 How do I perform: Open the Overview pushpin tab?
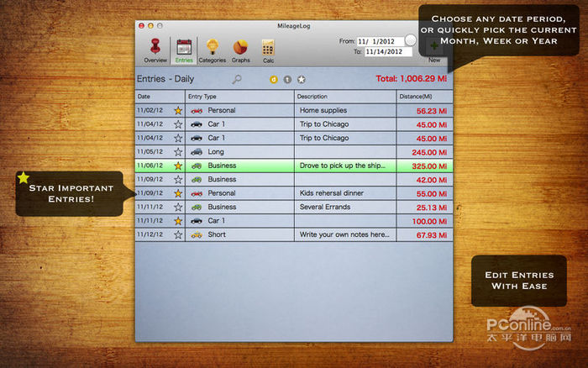(155, 50)
